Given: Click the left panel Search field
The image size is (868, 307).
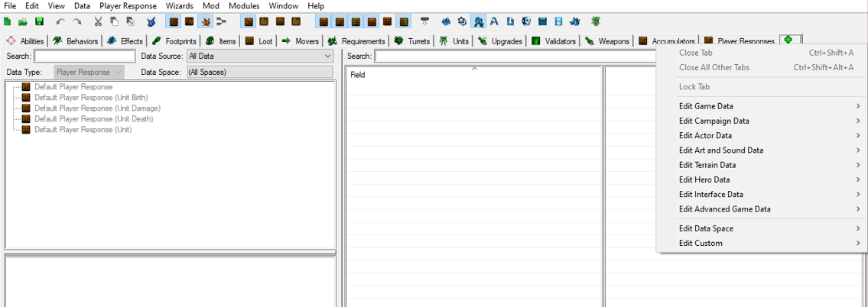Looking at the screenshot, I should point(85,56).
